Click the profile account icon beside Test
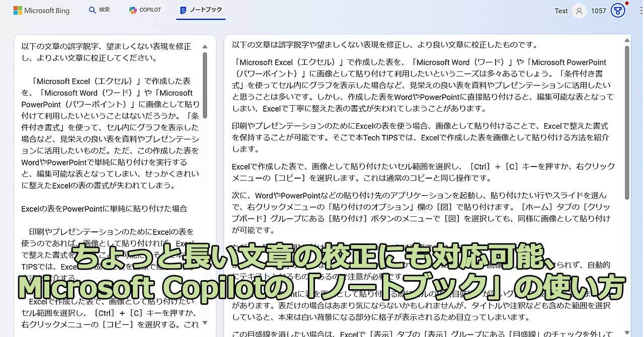This screenshot has height=337, width=644. pyautogui.click(x=579, y=11)
